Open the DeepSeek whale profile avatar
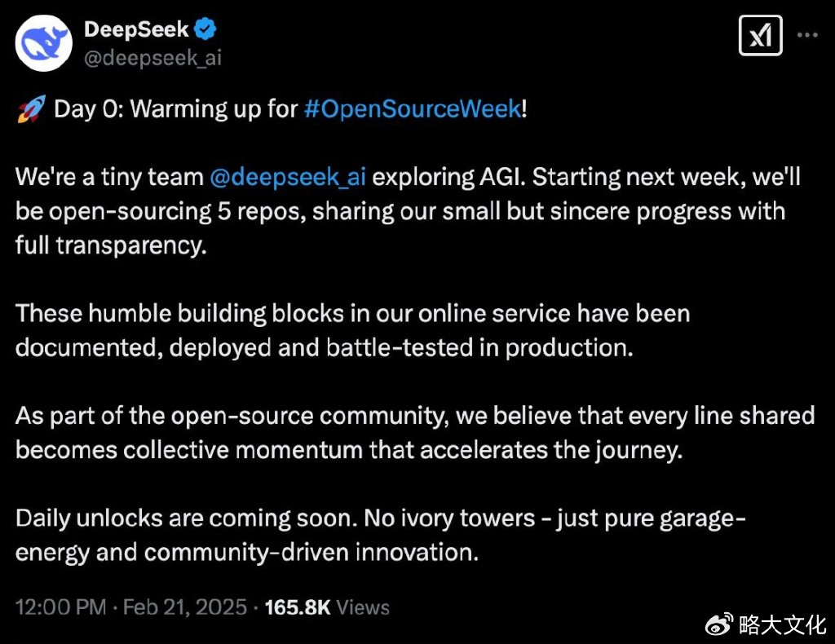The height and width of the screenshot is (644, 835). pos(42,44)
